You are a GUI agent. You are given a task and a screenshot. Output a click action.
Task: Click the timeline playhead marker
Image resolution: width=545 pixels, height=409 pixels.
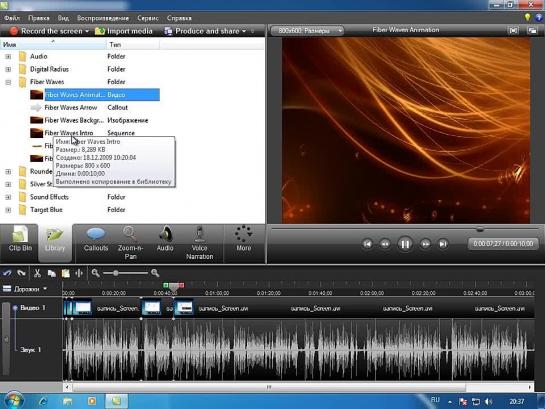pyautogui.click(x=174, y=287)
